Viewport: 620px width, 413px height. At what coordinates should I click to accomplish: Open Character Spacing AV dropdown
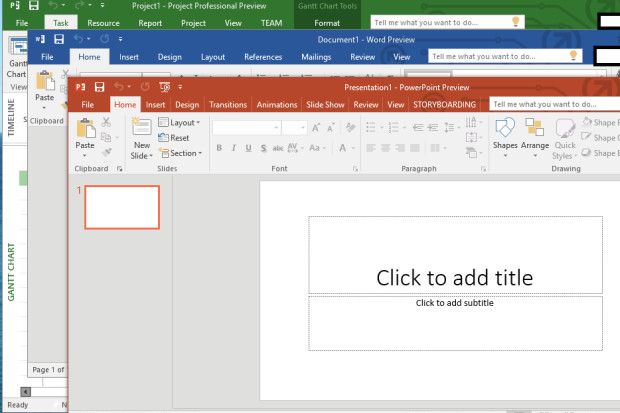(295, 148)
